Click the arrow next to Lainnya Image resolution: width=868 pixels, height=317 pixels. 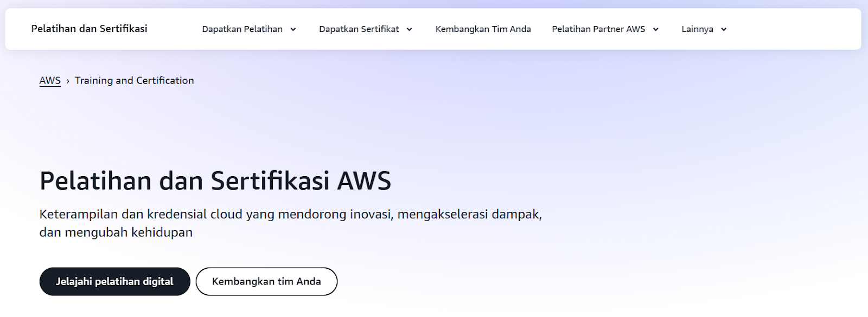[x=724, y=29]
